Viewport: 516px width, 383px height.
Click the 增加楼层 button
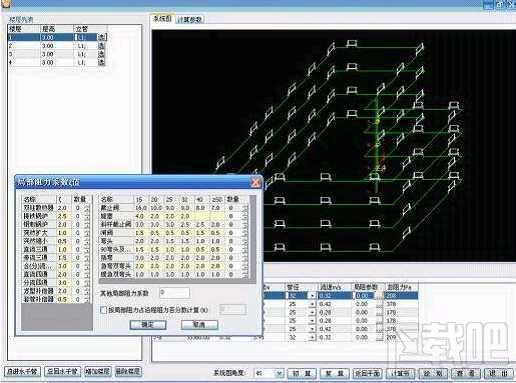coord(98,371)
